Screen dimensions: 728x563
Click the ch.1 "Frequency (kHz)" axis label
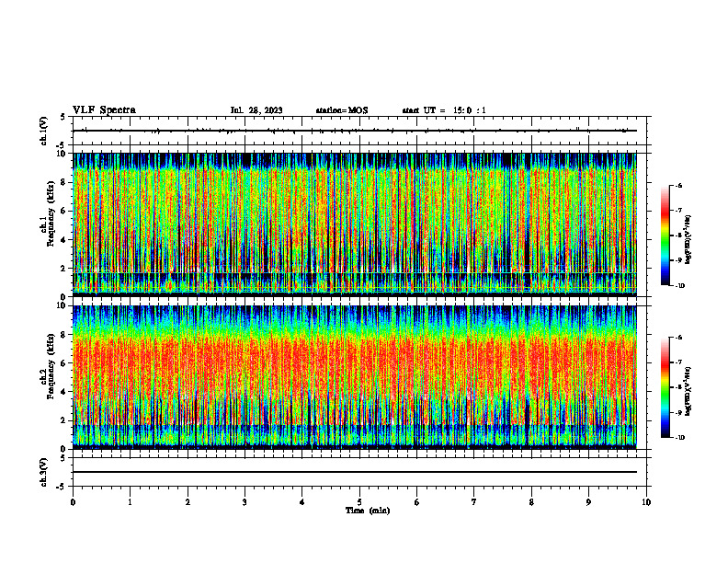coord(51,213)
